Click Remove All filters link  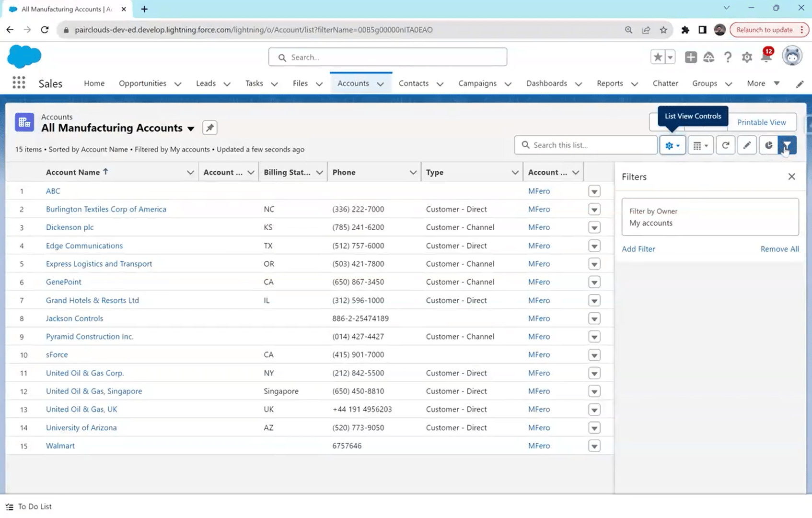779,249
